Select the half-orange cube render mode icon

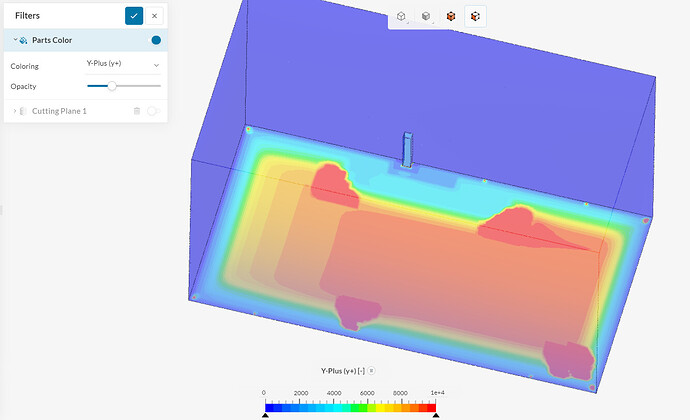pos(475,16)
